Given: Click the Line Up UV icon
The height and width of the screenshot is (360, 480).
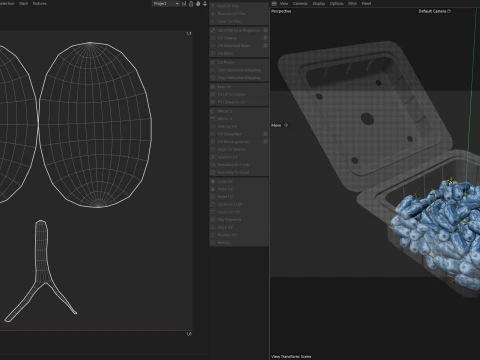Looking at the screenshot, I should coord(213,126).
